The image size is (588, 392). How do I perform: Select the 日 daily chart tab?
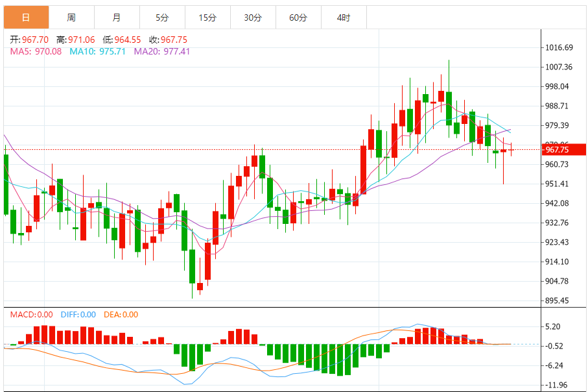point(26,18)
